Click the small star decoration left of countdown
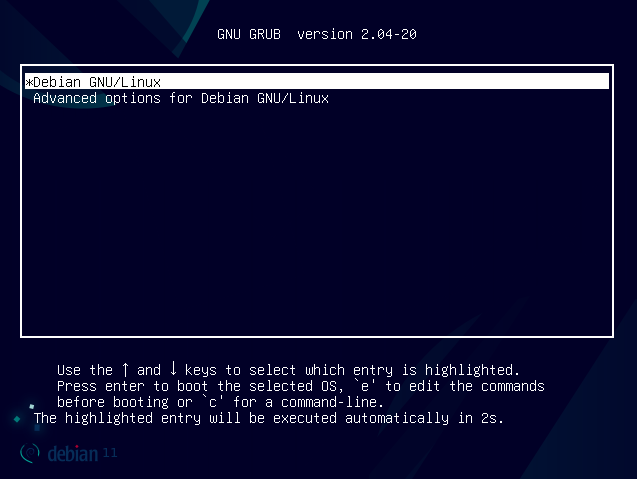 (x=17, y=417)
